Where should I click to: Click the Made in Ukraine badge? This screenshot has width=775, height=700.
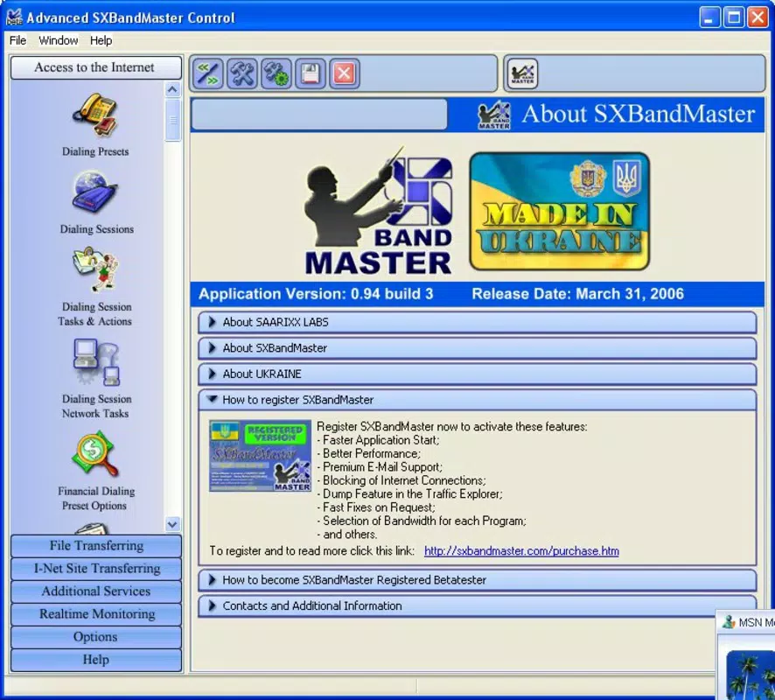[559, 211]
